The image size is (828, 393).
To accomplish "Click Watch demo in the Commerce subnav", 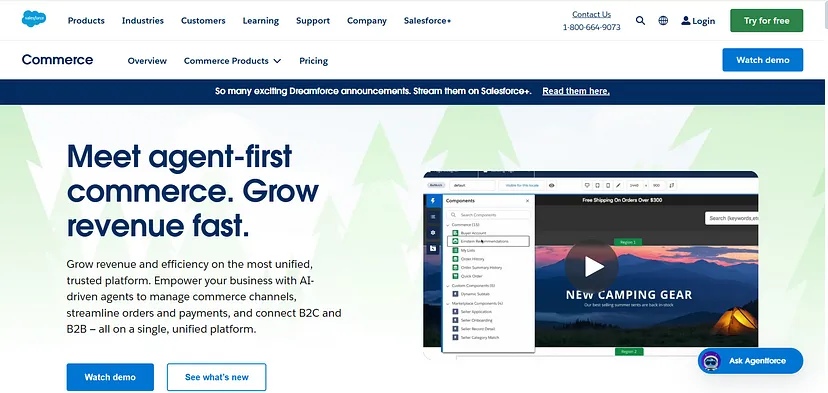I will coord(763,60).
